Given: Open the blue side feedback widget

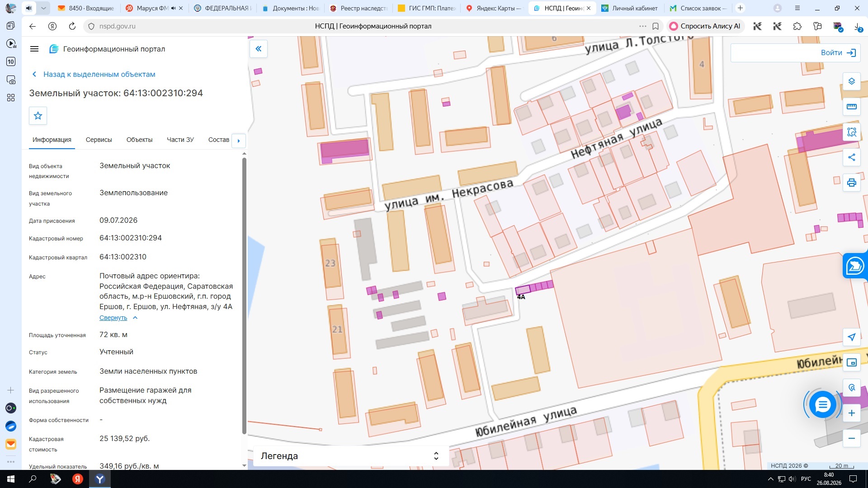Looking at the screenshot, I should [855, 266].
